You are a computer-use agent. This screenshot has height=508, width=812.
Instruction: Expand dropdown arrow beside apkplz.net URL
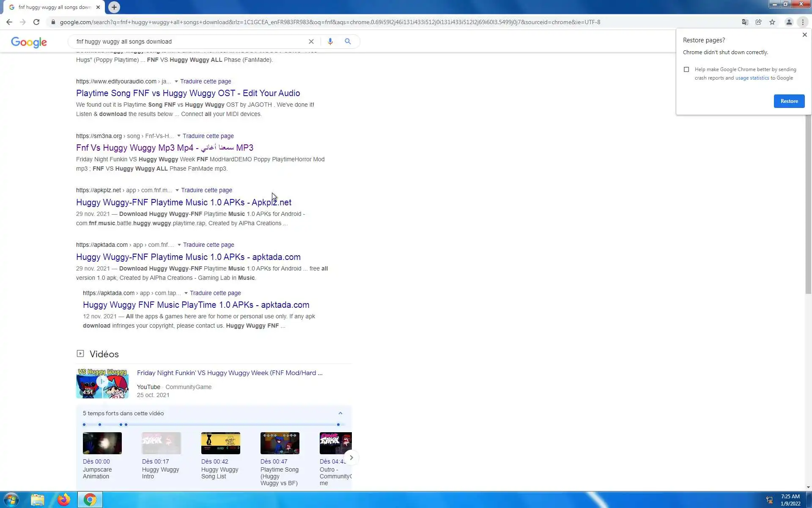click(x=177, y=190)
